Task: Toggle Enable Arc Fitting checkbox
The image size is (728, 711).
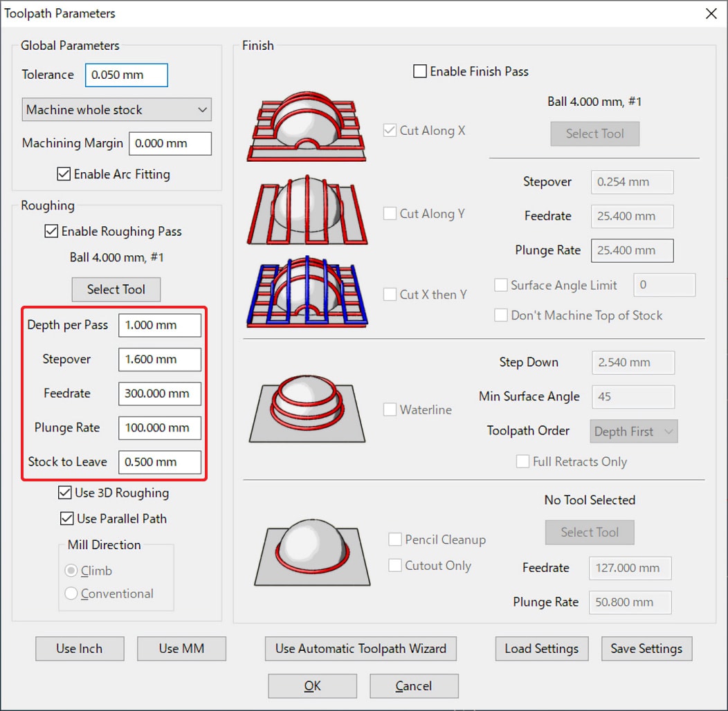Action: 64,174
